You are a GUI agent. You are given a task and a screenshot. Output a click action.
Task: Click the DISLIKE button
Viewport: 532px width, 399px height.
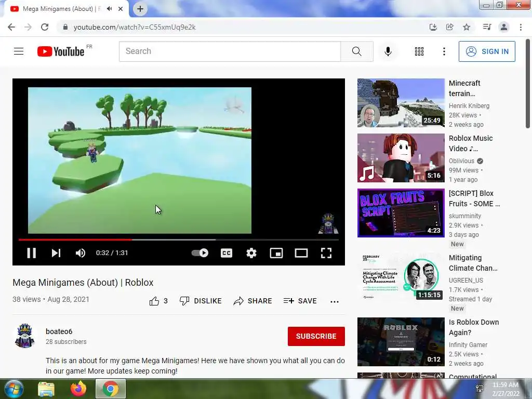point(201,301)
